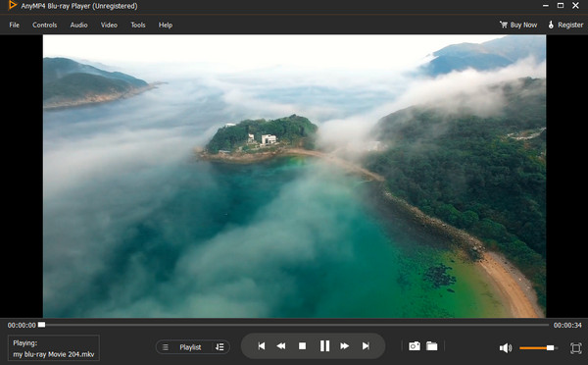Open the Audio menu

78,26
